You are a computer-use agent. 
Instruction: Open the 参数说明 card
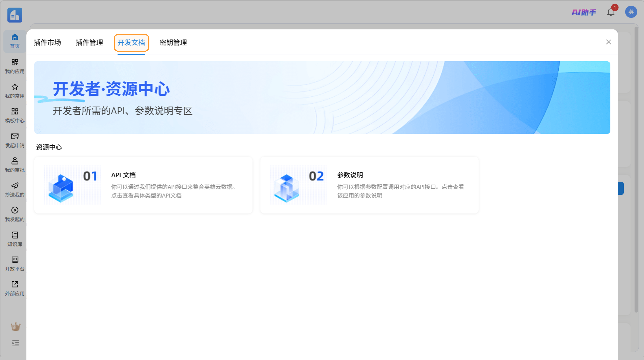point(369,185)
